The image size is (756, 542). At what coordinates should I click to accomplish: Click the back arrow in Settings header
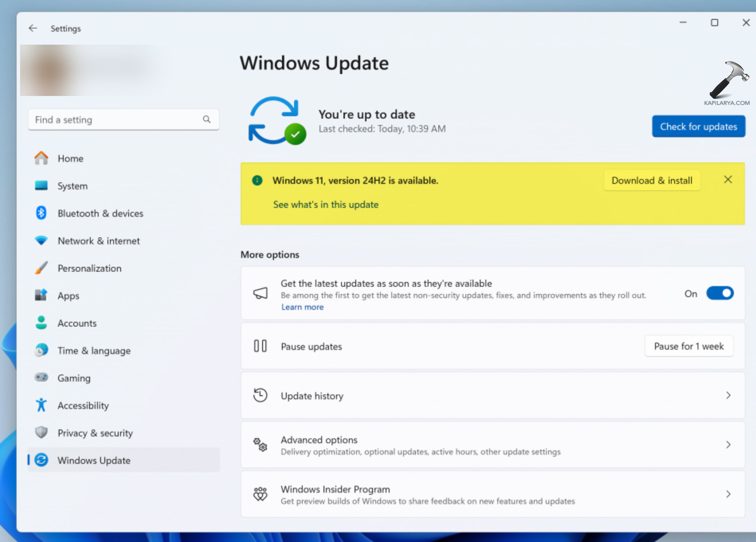point(33,28)
